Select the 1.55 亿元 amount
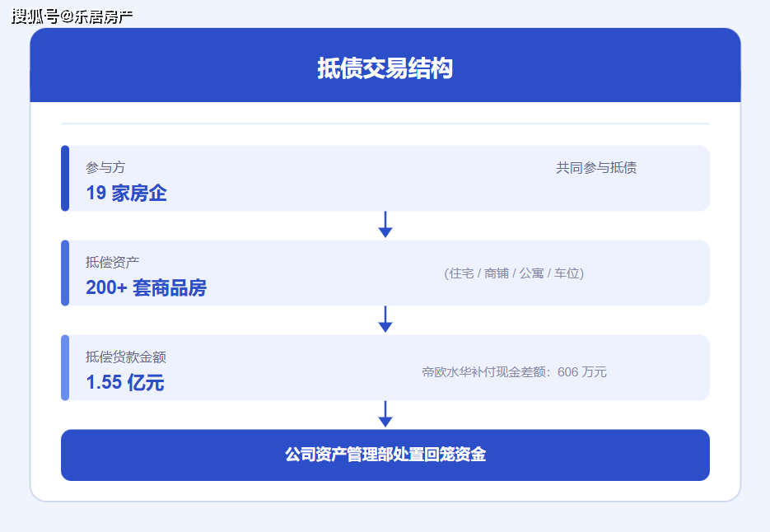Image resolution: width=770 pixels, height=532 pixels. pos(124,382)
